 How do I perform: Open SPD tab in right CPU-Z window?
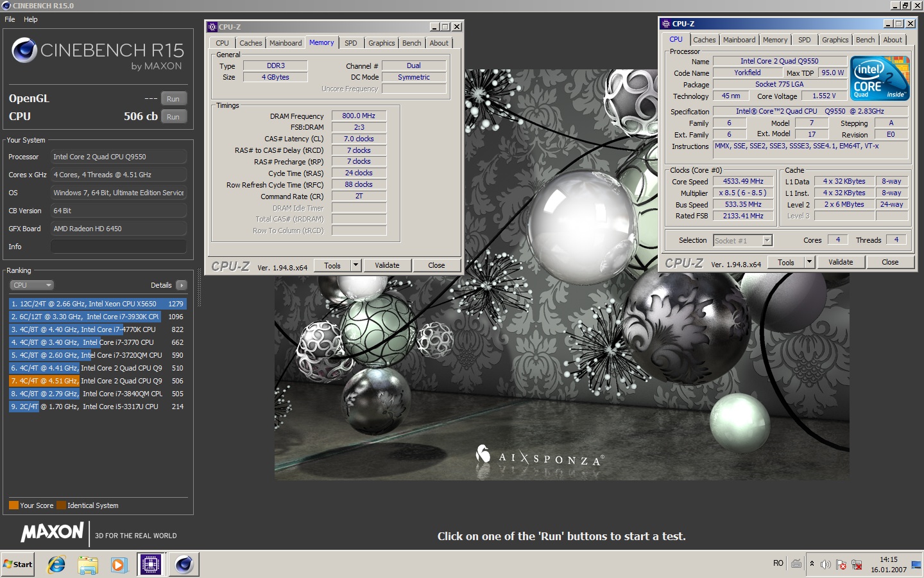(x=804, y=40)
